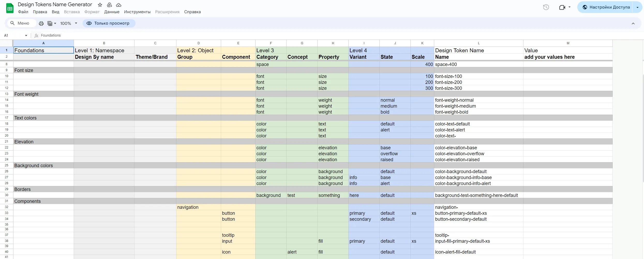This screenshot has height=259, width=644.
Task: Click the A1 name box
Action: pos(13,35)
